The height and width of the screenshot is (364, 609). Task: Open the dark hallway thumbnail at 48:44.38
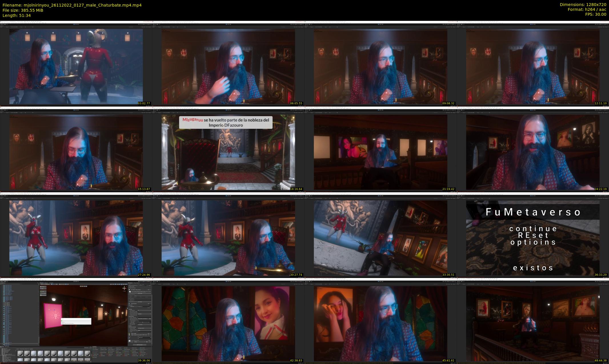(533, 321)
